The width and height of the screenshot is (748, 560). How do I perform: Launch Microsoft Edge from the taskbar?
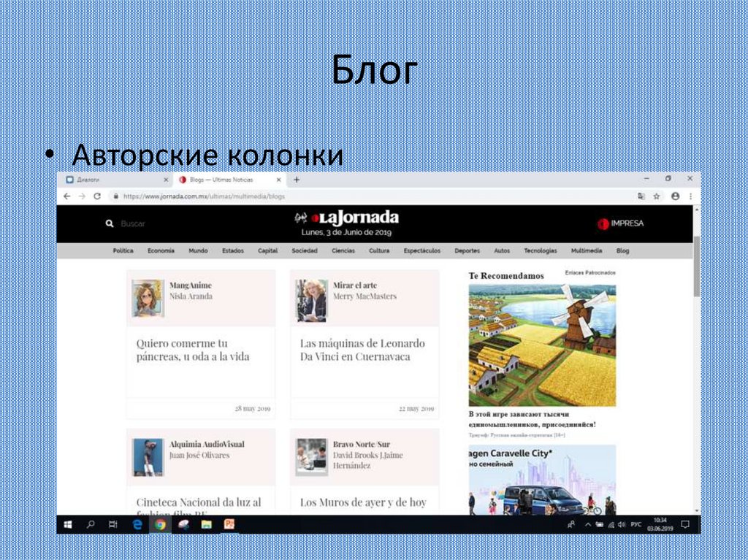click(137, 524)
